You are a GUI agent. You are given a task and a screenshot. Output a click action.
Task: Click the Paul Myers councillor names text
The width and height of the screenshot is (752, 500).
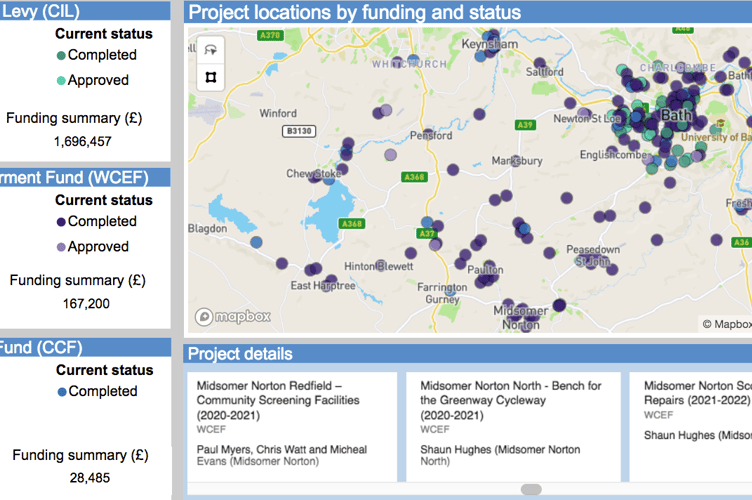(x=282, y=455)
